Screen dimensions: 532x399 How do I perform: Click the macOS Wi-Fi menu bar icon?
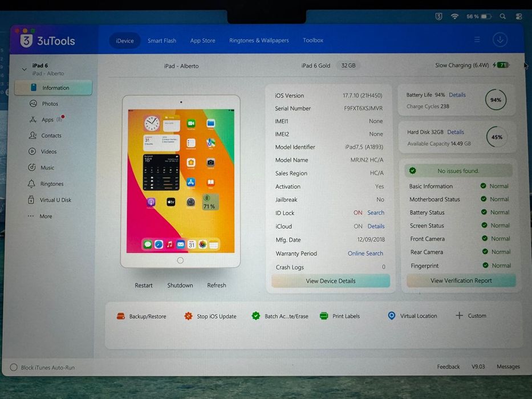[454, 16]
